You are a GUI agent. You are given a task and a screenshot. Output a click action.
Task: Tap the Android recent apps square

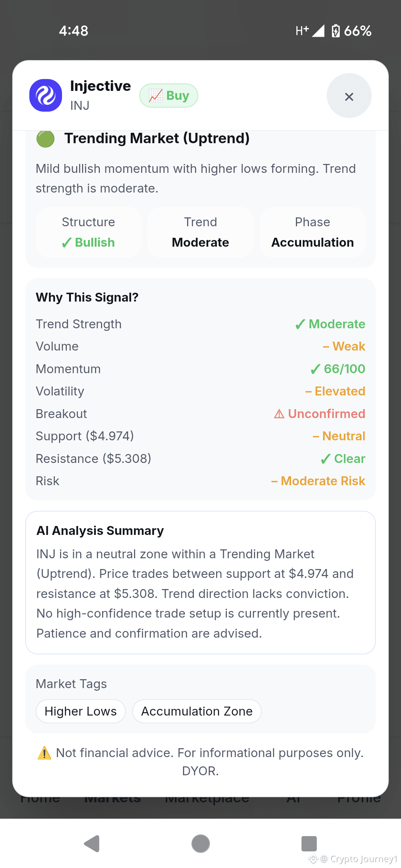(x=309, y=844)
